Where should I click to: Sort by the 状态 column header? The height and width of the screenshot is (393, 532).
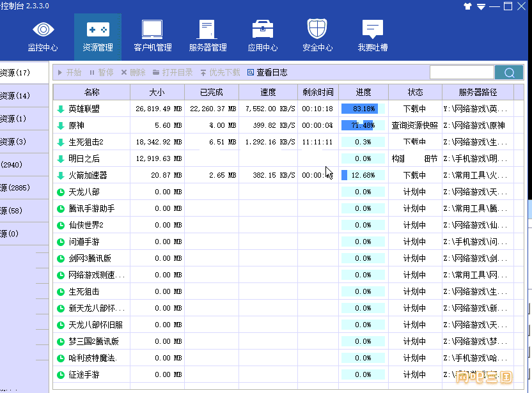[x=415, y=92]
